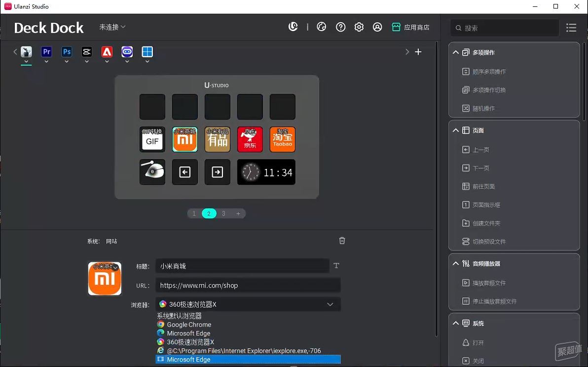
Task: Select the robot face profile icon
Action: point(127,52)
